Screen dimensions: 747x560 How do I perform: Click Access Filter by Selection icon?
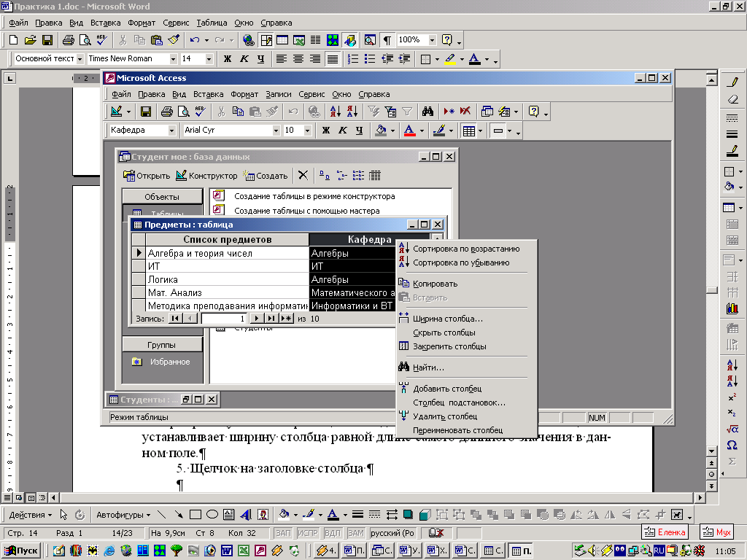point(373,112)
